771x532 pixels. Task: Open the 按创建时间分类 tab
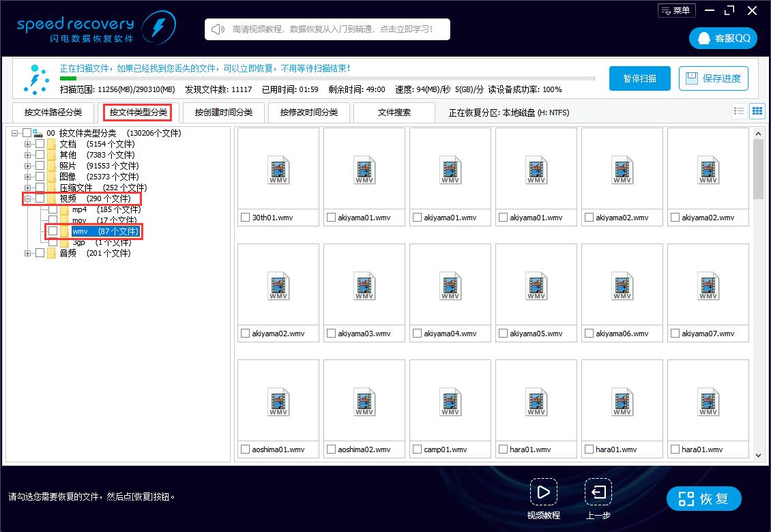pos(224,113)
